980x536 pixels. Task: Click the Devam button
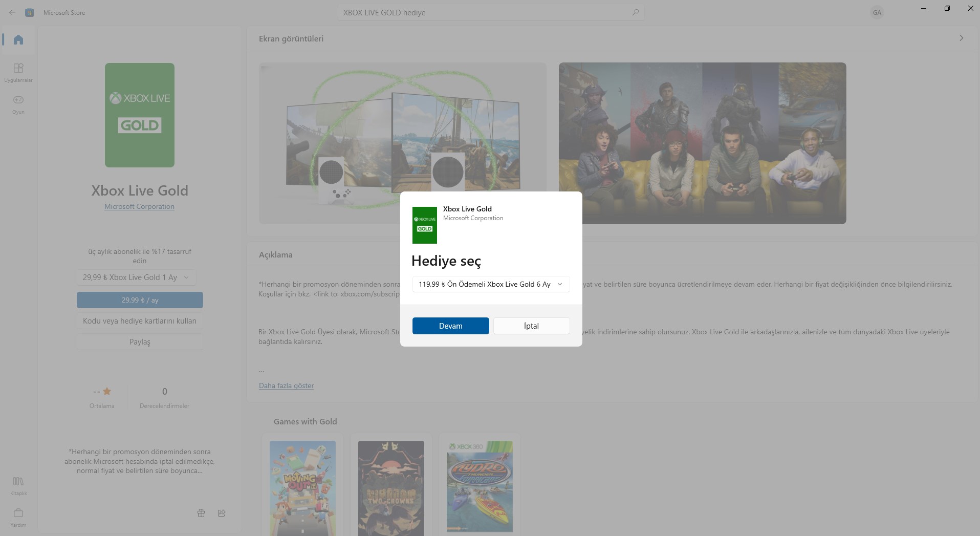pyautogui.click(x=451, y=326)
